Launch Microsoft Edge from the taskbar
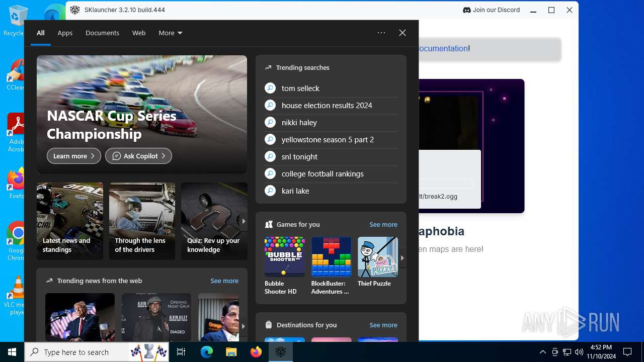644x362 pixels. (207, 352)
